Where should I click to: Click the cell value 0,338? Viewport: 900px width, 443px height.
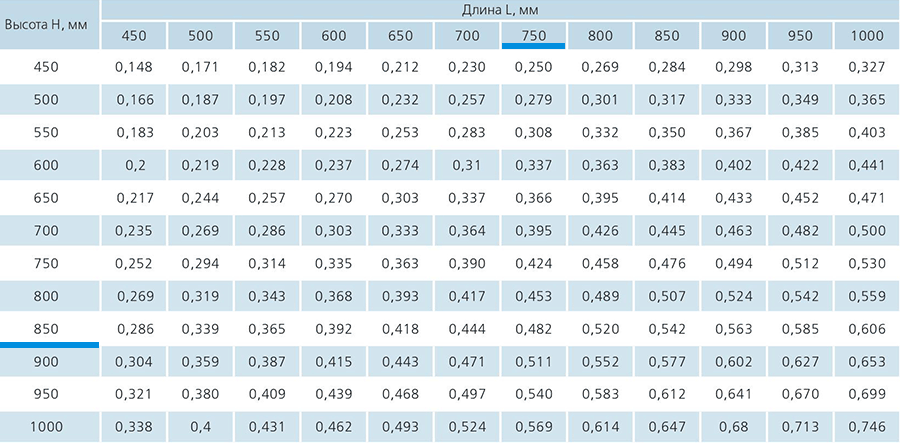click(134, 427)
